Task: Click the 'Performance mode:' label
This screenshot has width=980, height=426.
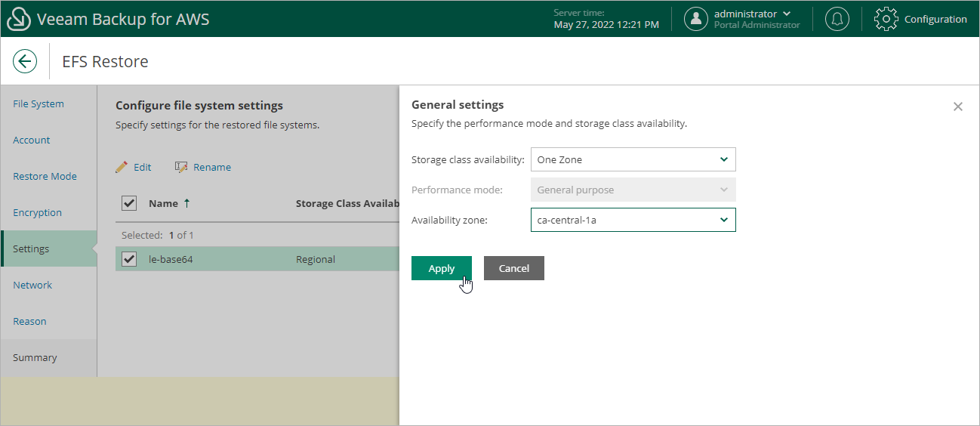Action: (x=458, y=190)
